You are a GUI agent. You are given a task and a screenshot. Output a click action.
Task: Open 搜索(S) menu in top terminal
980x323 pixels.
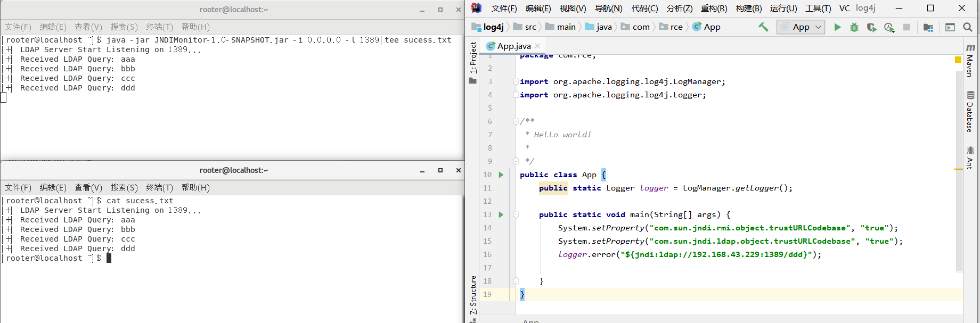(124, 27)
